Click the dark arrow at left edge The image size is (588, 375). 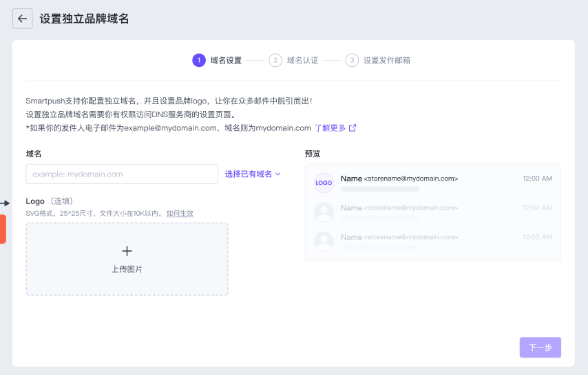point(5,203)
